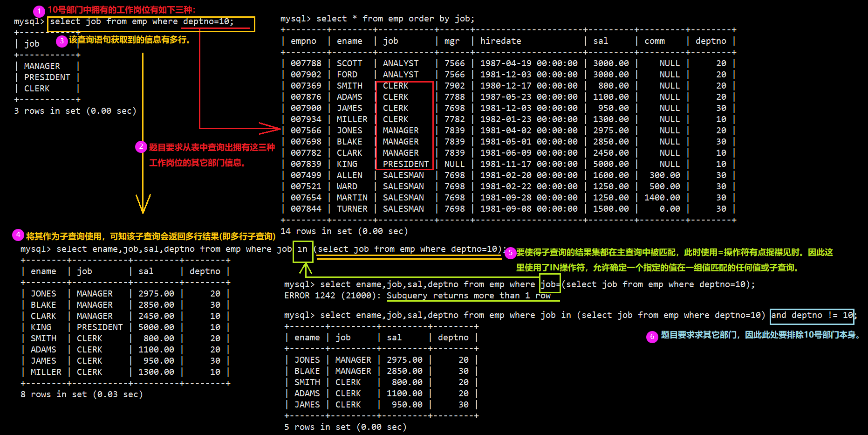Screen dimensions: 868x435
Task: Click empno value 007698
Action: click(306, 142)
